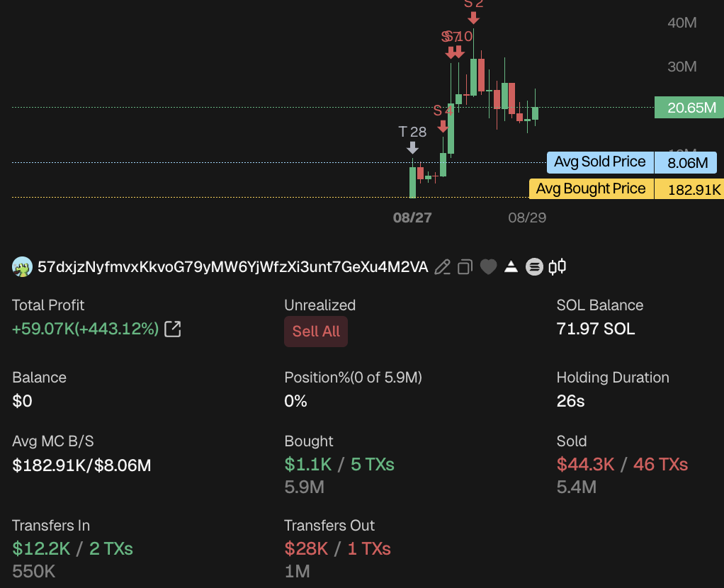Click the 550K transfers in amount
Viewport: 724px width, 588px height.
tap(34, 572)
